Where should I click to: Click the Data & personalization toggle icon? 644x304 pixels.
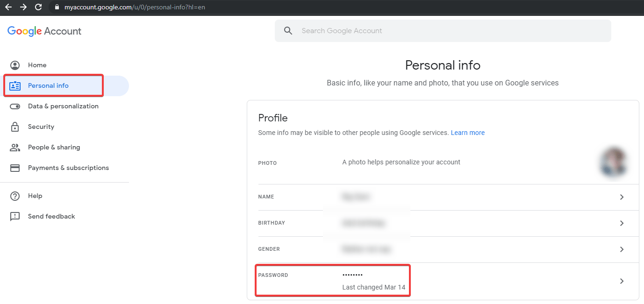[x=15, y=106]
